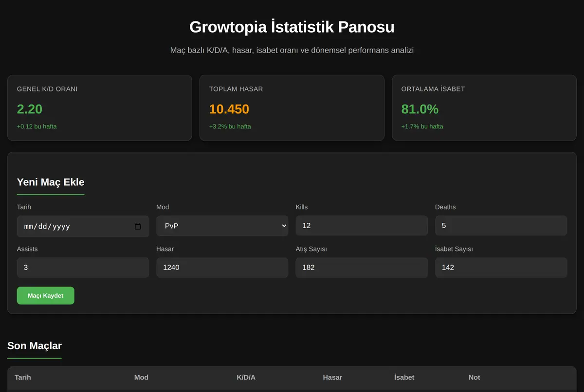Click the ORTALAMA İSABET card label

point(433,89)
